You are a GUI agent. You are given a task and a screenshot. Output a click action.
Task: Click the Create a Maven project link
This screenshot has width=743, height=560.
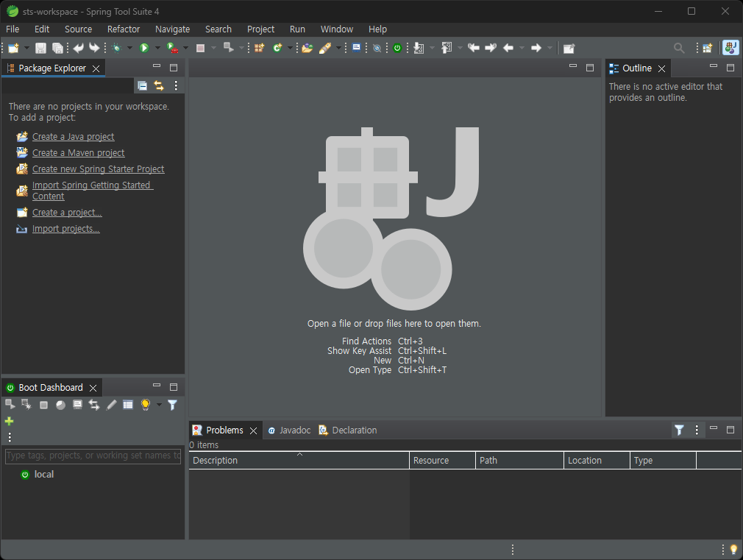pos(78,152)
